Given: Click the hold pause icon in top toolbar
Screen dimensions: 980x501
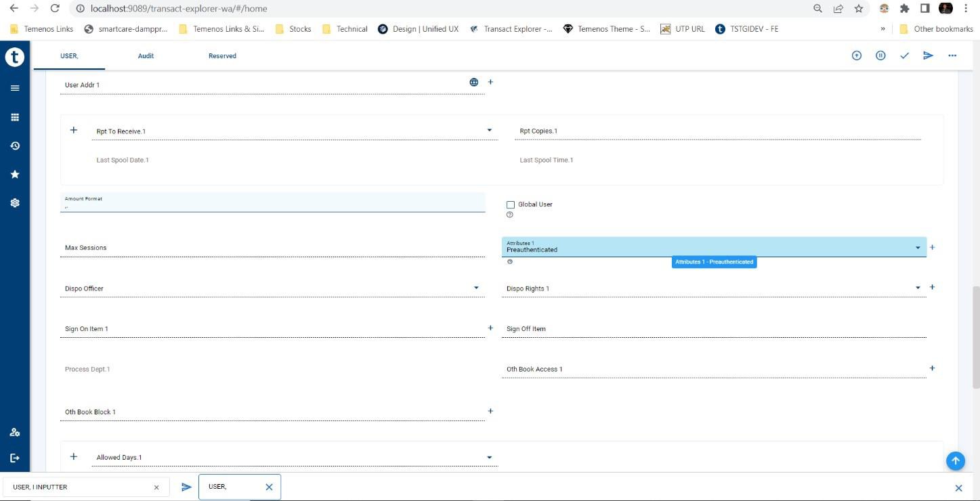Looking at the screenshot, I should click(x=880, y=56).
